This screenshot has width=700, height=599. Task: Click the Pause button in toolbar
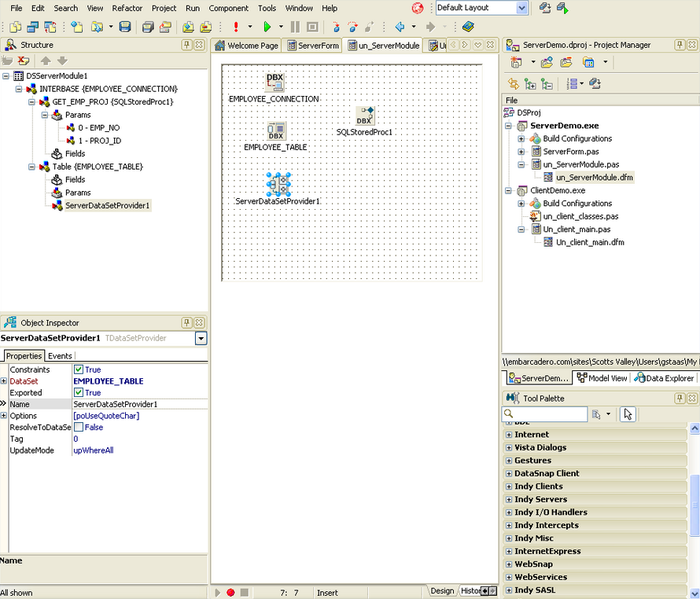pyautogui.click(x=295, y=27)
